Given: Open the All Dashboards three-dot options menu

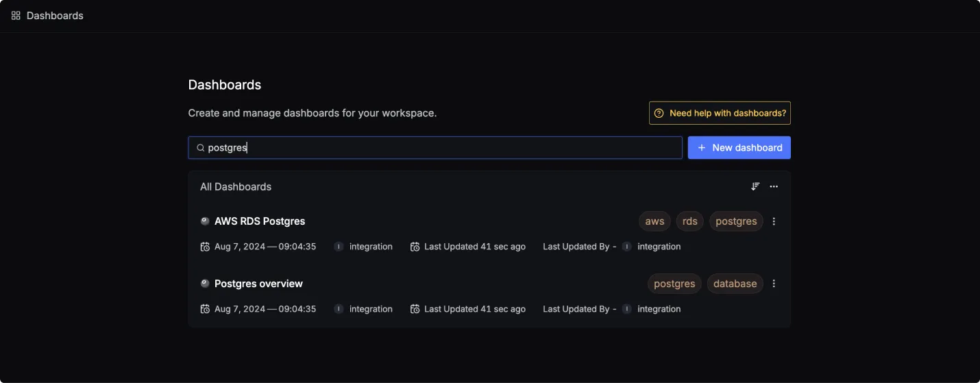Looking at the screenshot, I should (x=774, y=186).
